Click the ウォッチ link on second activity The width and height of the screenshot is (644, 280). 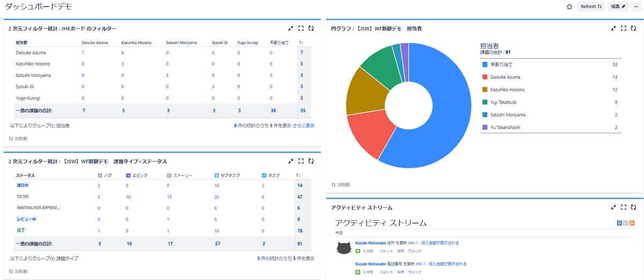coord(414,272)
